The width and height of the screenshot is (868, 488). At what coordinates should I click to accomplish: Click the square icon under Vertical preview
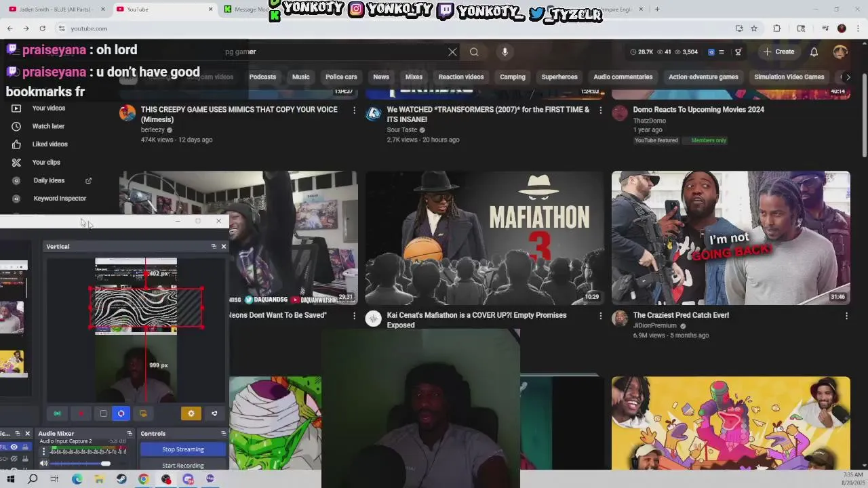click(x=103, y=413)
